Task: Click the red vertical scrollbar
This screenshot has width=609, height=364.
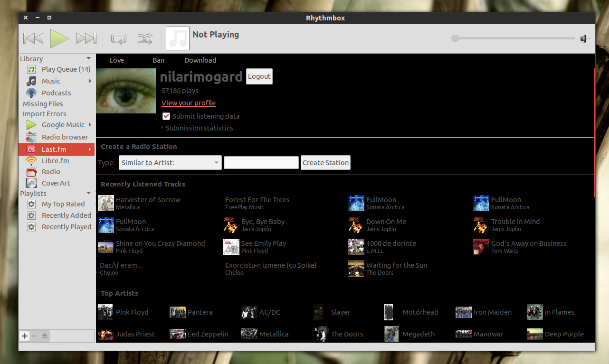Action: 594,132
